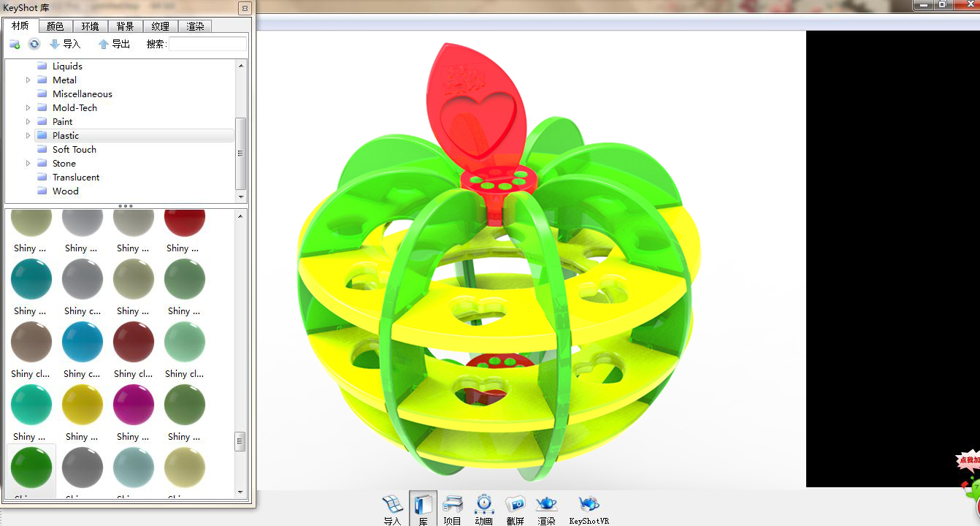
Task: Open the KeyShotVR icon
Action: coord(589,509)
